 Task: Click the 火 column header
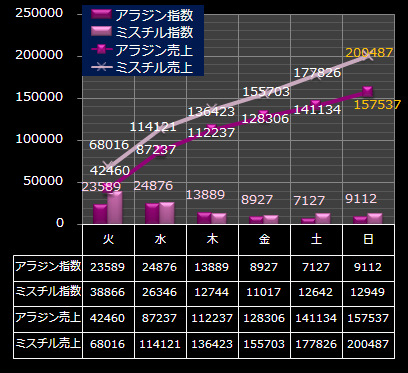tap(108, 240)
